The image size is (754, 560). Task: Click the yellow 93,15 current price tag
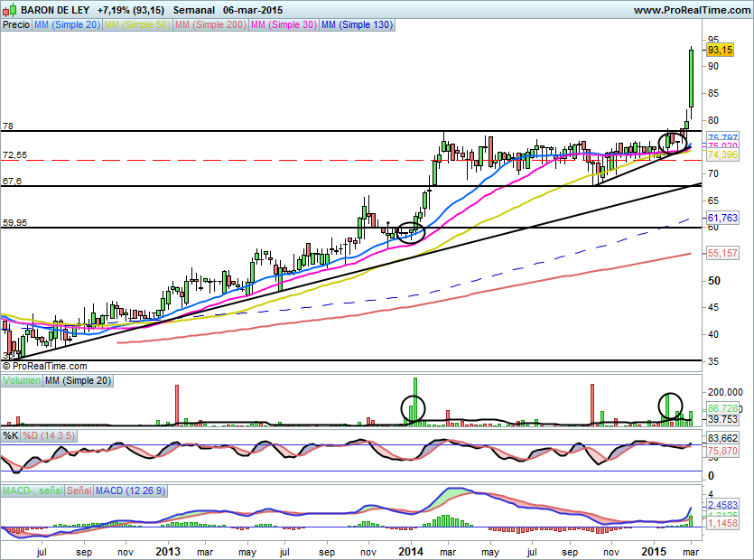pos(720,51)
